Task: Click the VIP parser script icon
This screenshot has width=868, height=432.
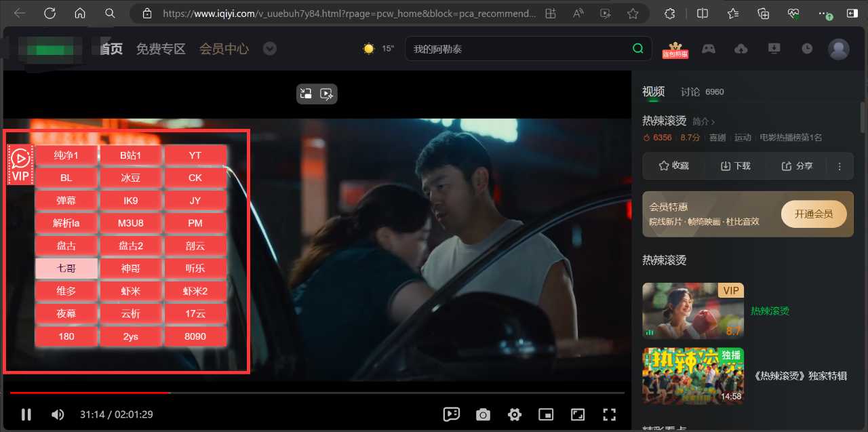Action: pos(20,165)
